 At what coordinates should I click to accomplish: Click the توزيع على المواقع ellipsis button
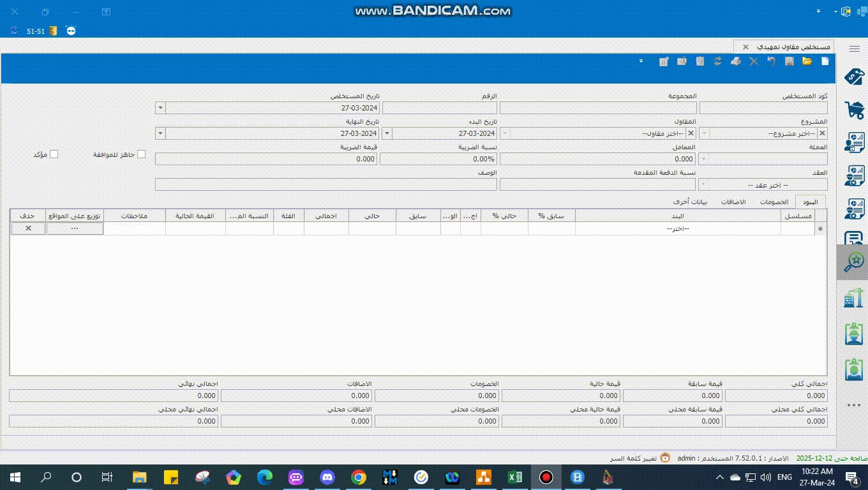pos(75,228)
